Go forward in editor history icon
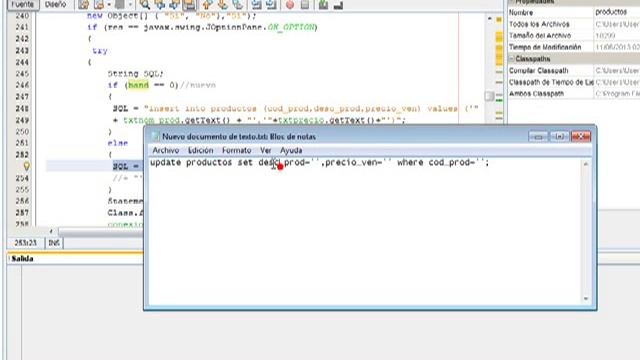The image size is (640, 360). tap(120, 5)
